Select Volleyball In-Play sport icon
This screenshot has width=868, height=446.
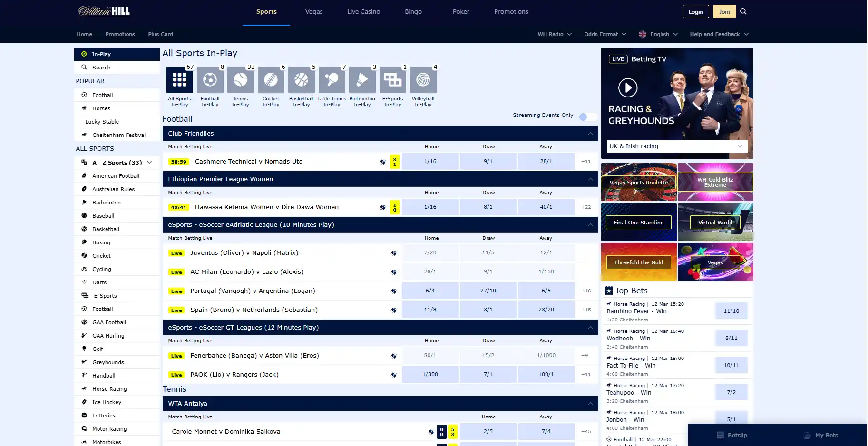coord(423,80)
